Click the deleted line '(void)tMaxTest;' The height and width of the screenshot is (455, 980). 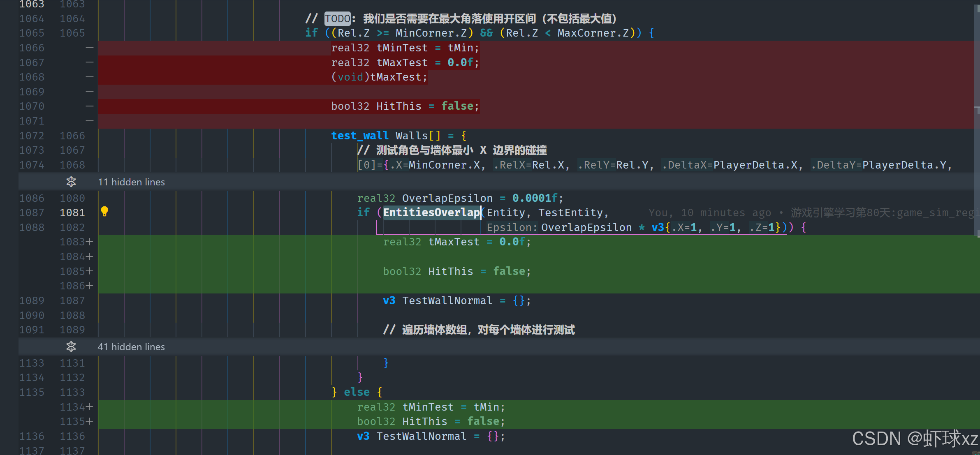[379, 77]
